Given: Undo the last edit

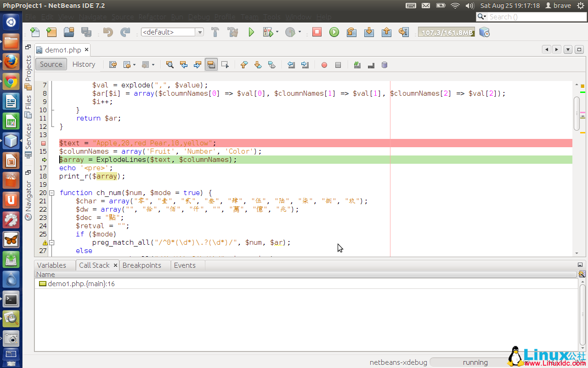Looking at the screenshot, I should click(108, 32).
